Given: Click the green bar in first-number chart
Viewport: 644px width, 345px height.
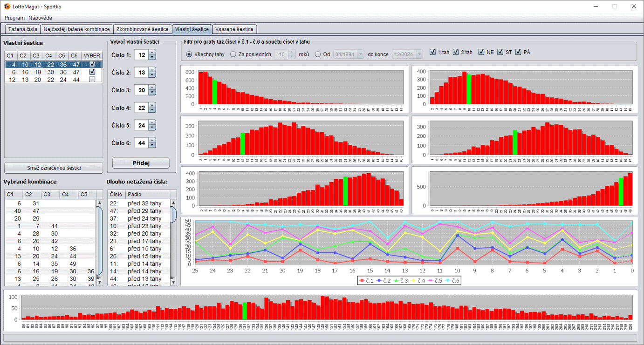Looking at the screenshot, I should click(x=214, y=91).
